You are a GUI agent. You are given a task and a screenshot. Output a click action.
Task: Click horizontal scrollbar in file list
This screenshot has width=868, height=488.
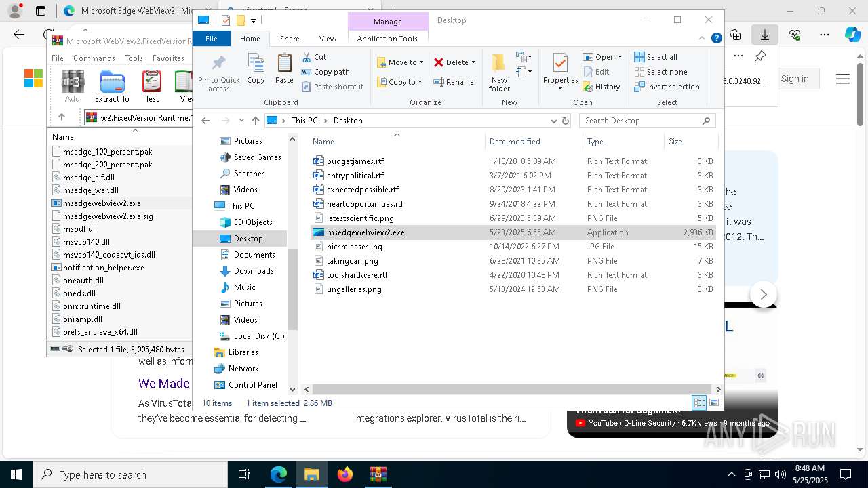coord(513,389)
